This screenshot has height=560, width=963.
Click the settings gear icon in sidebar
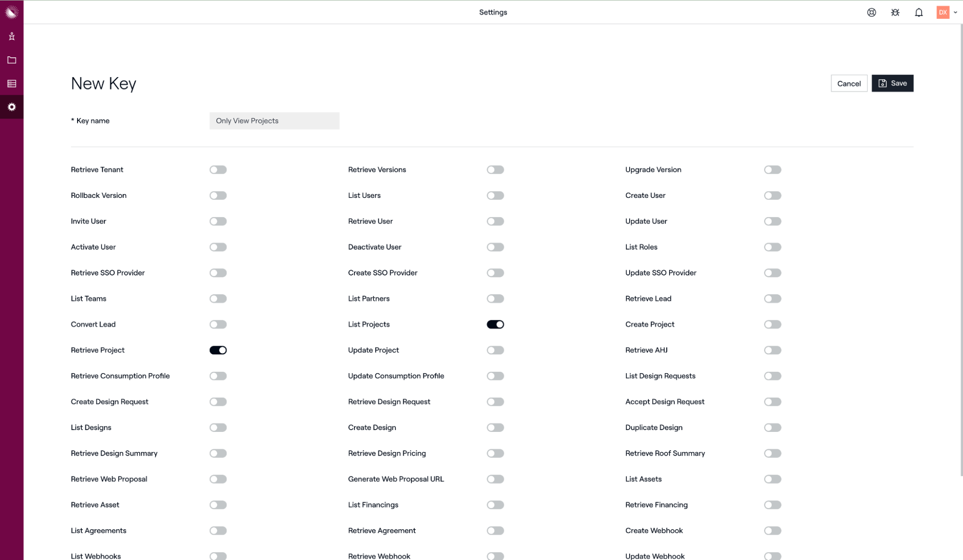[12, 107]
